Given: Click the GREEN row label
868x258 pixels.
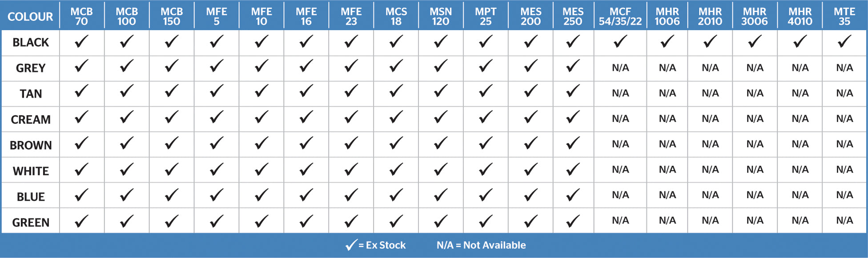Looking at the screenshot, I should click(31, 222).
